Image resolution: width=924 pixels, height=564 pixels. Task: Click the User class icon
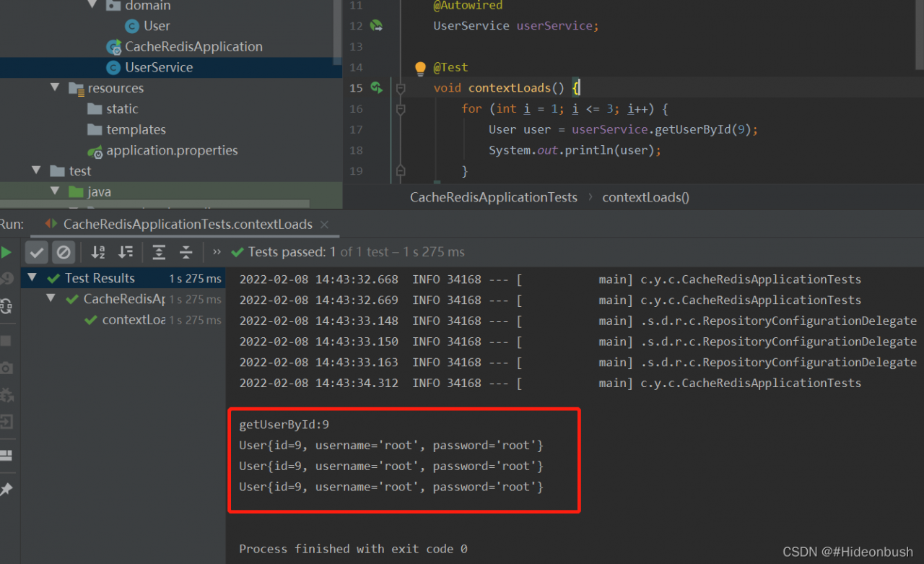(x=131, y=26)
